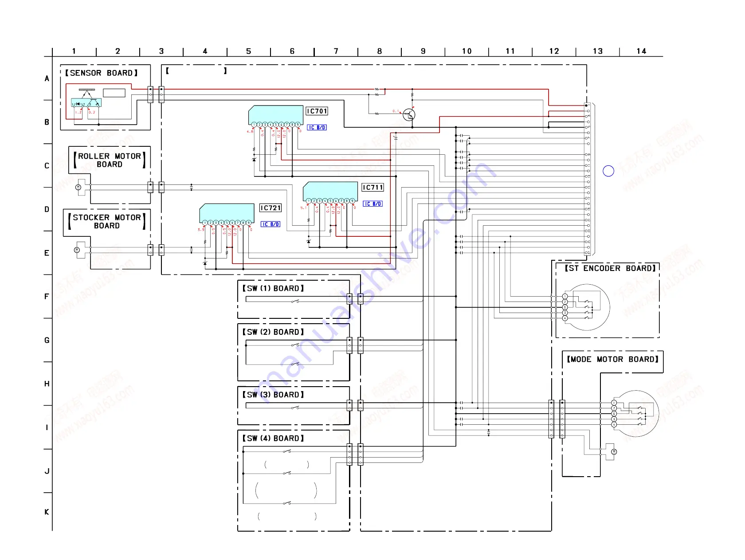Click the stocker motor M symbol
Viewport: 745px width, 560px height.
point(77,250)
